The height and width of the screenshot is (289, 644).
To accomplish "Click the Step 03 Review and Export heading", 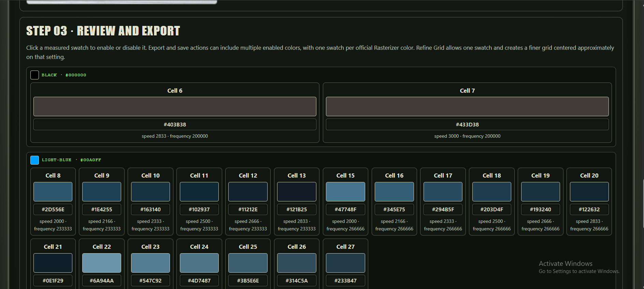I will (x=103, y=31).
